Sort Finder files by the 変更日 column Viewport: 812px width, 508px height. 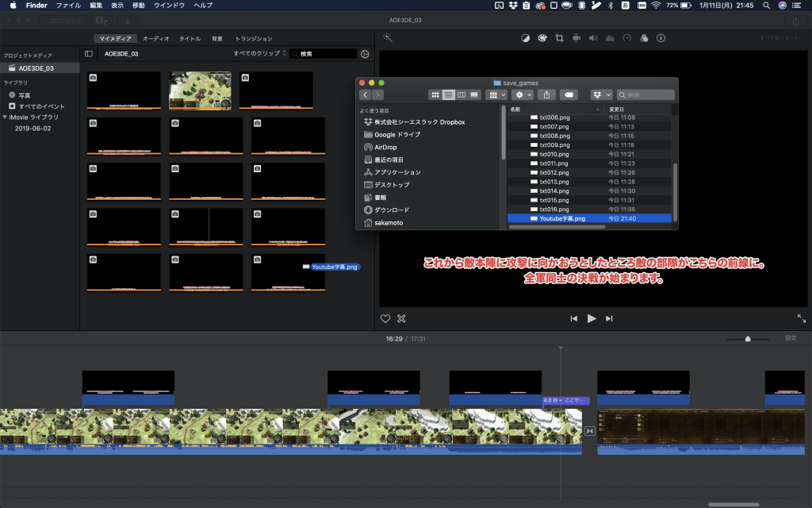[x=638, y=110]
